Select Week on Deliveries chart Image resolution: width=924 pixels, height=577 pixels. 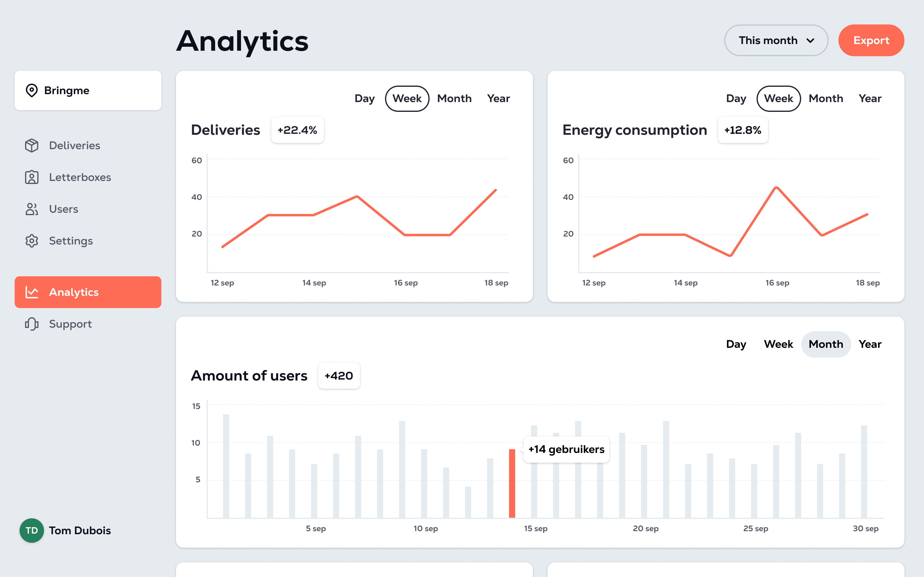pos(407,98)
